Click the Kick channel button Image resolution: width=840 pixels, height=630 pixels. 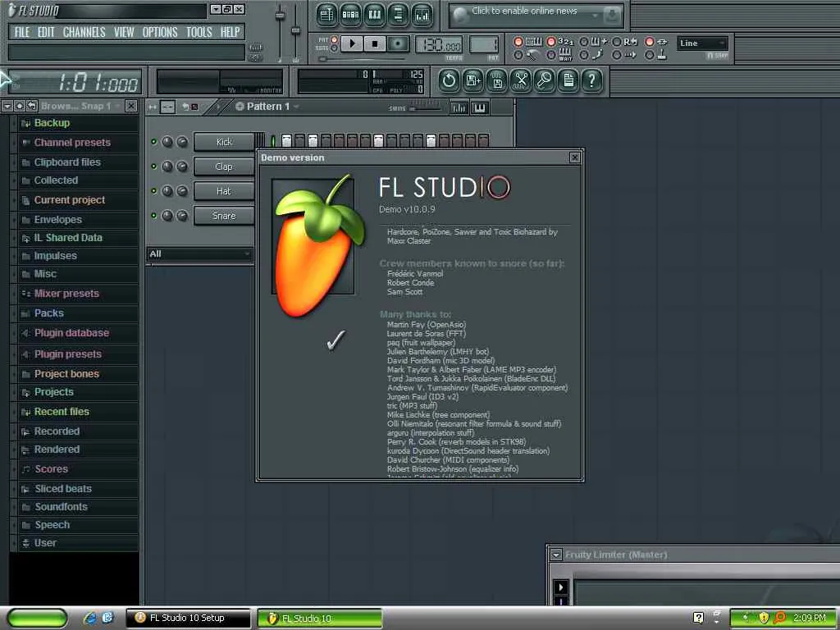pyautogui.click(x=224, y=142)
